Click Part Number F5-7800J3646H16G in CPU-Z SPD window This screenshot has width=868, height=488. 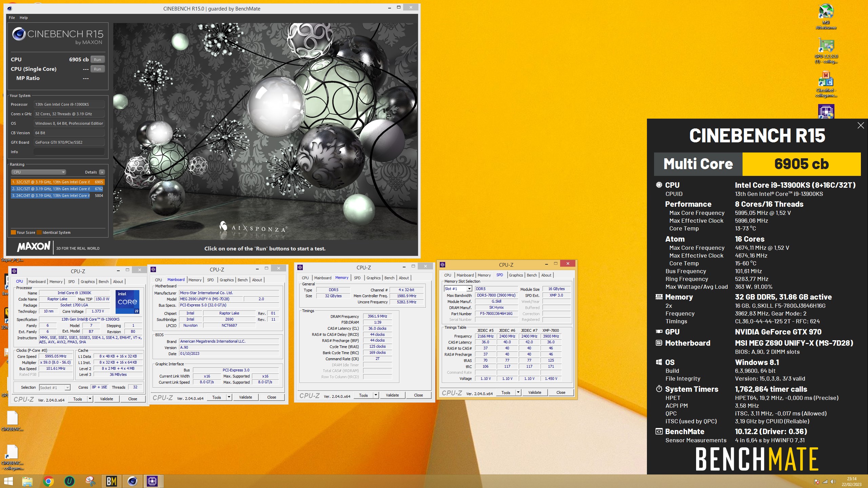click(x=496, y=313)
